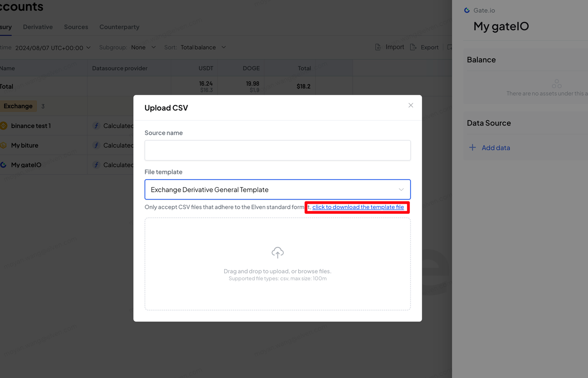Image resolution: width=588 pixels, height=378 pixels.
Task: Open the File template dropdown
Action: (277, 189)
